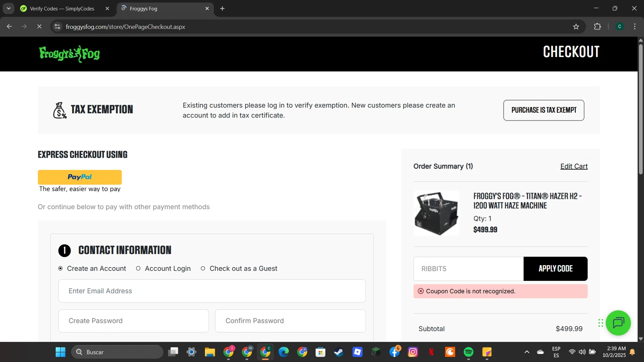Show hidden system tray icons

point(527,352)
